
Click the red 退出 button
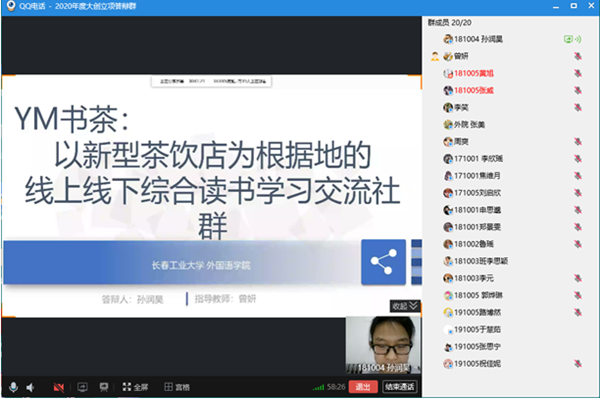pos(363,387)
